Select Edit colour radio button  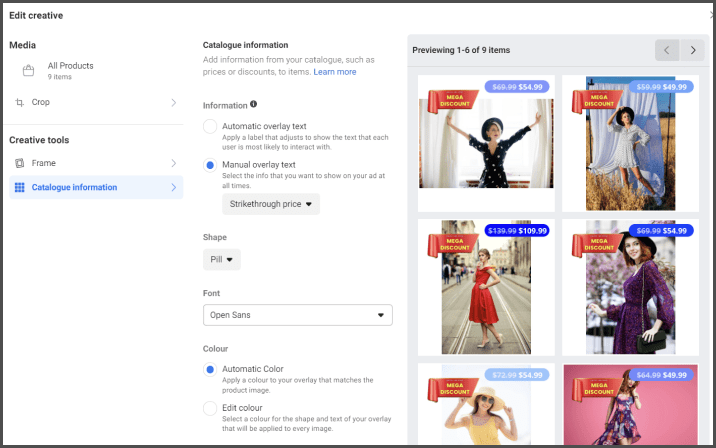tap(210, 408)
